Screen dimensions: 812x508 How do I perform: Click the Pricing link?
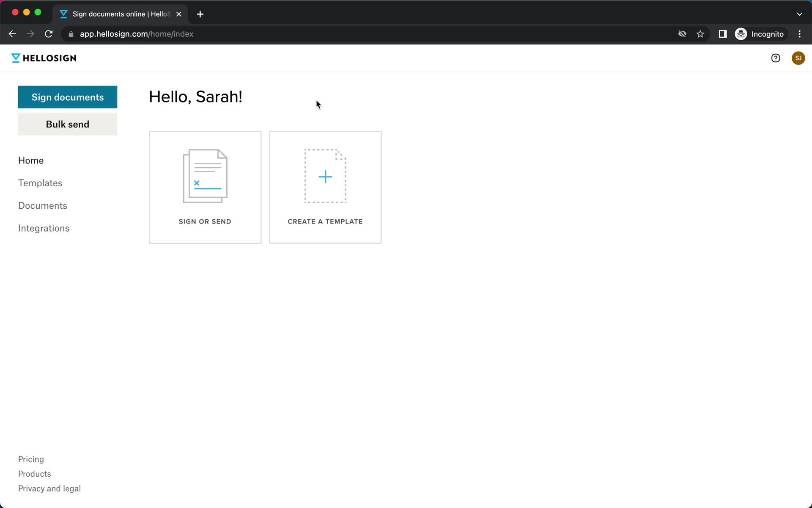30,459
